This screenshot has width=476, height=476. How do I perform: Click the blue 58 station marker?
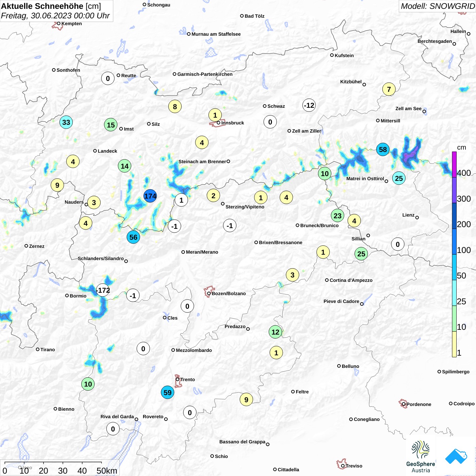tap(383, 149)
